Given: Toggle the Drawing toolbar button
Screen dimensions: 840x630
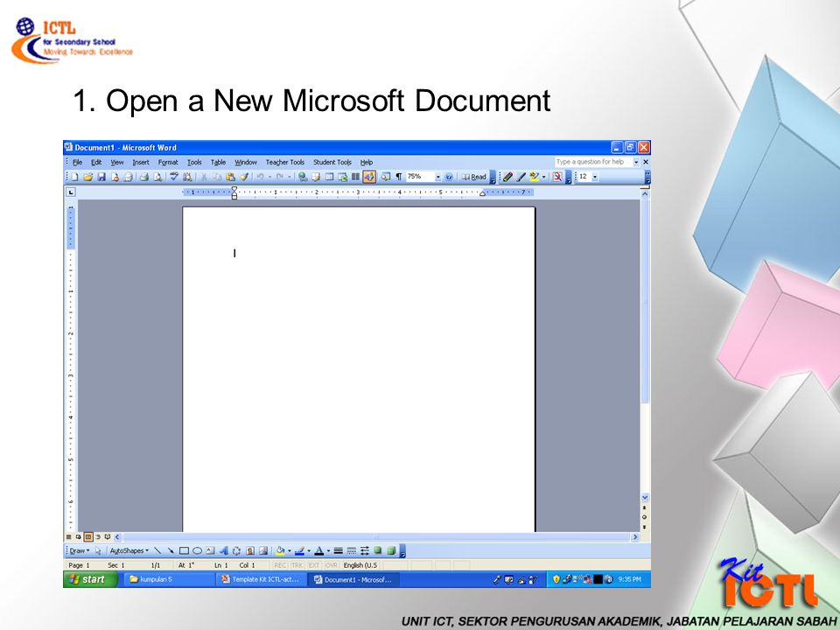Looking at the screenshot, I should [369, 177].
